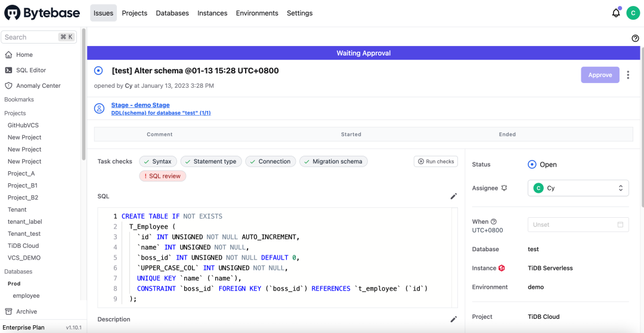Image resolution: width=644 pixels, height=333 pixels.
Task: Click the help question mark icon
Action: (x=636, y=38)
